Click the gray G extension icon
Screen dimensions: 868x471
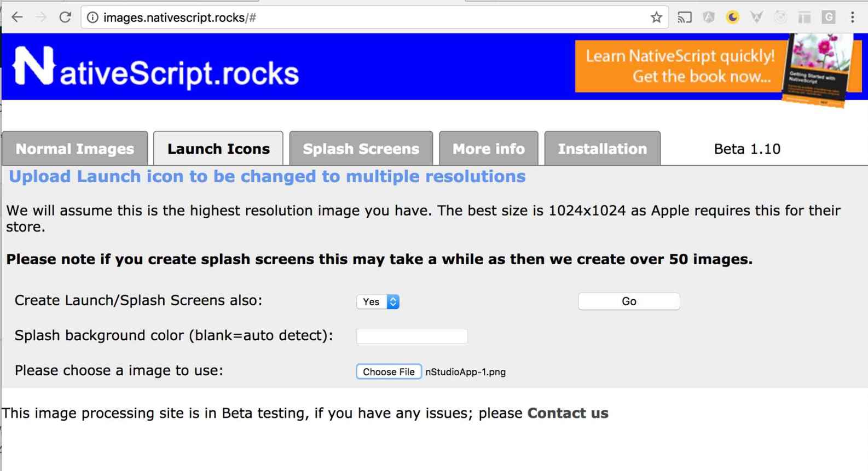(829, 18)
